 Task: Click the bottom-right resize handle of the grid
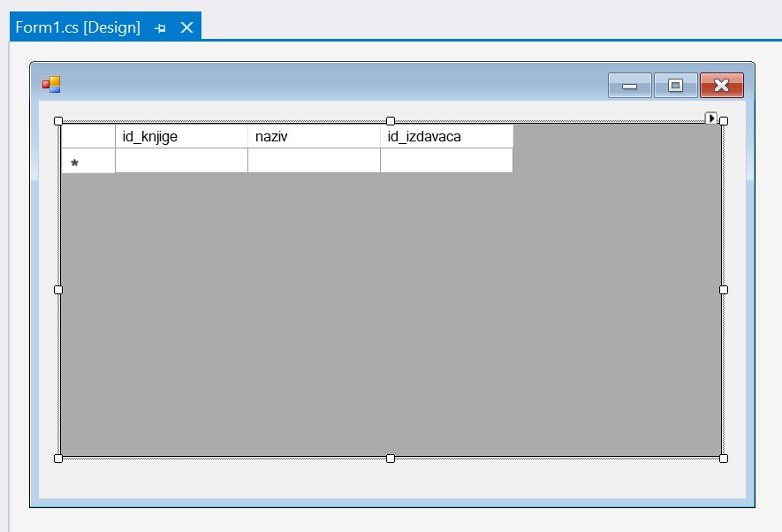724,458
